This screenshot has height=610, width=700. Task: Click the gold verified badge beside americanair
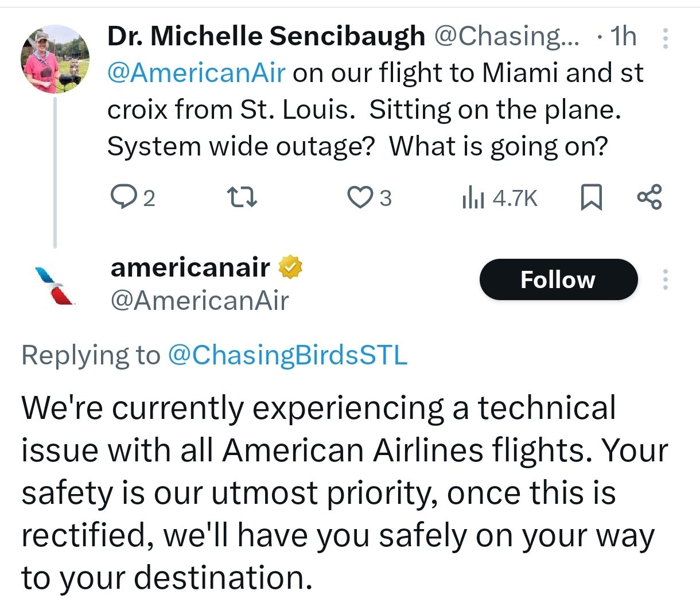pos(290,267)
